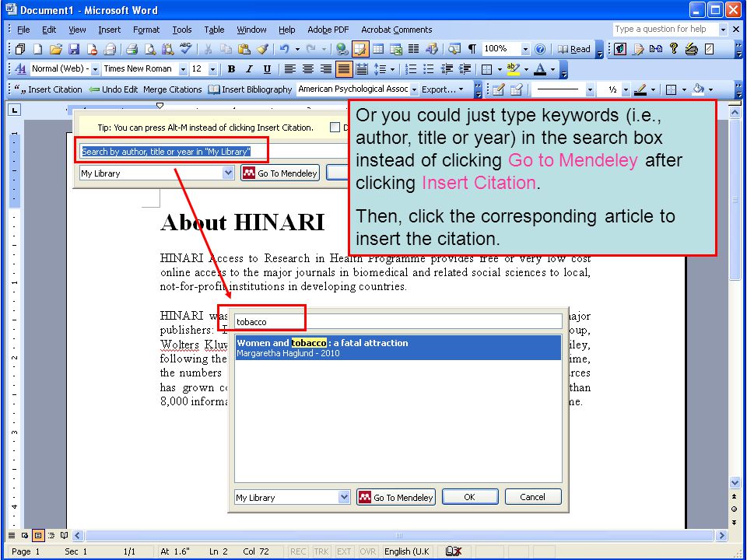This screenshot has width=747, height=560.
Task: Toggle Center paragraph alignment
Action: (x=308, y=69)
